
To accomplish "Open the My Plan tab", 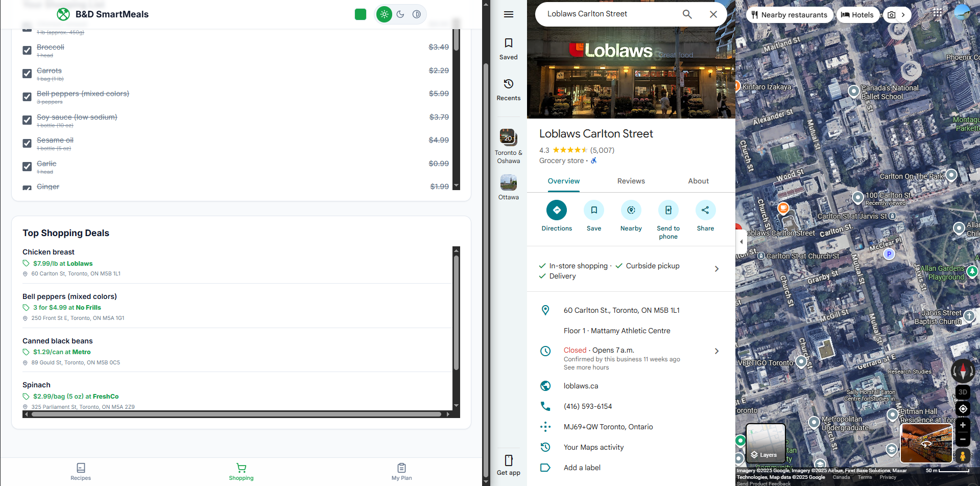I will [x=402, y=472].
